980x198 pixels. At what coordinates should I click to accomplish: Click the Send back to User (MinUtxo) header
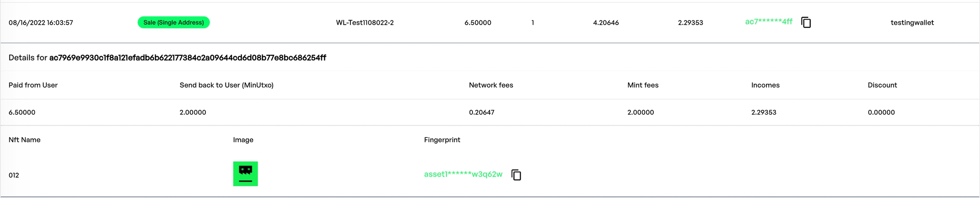click(x=226, y=85)
